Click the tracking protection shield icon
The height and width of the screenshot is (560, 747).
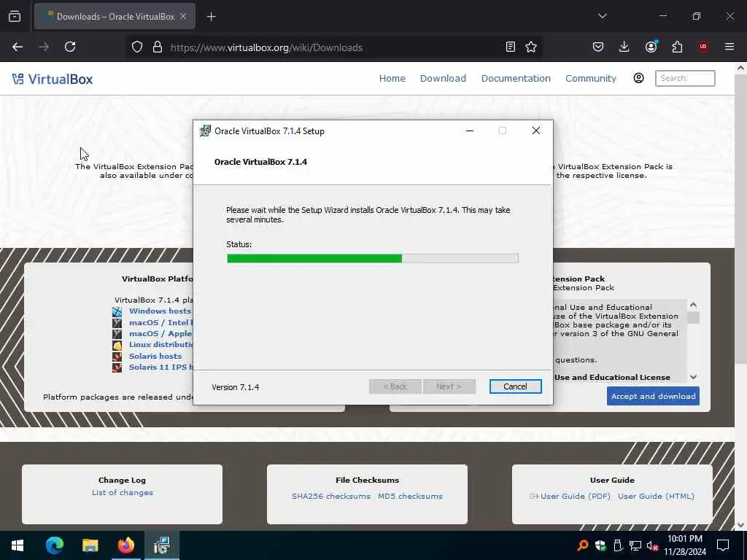click(x=137, y=47)
